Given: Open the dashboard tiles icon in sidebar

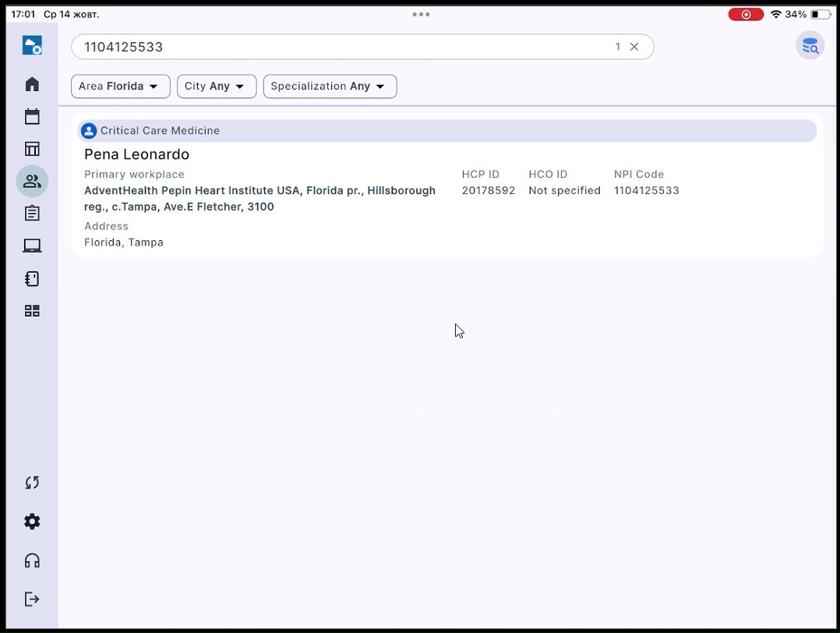Looking at the screenshot, I should [32, 311].
